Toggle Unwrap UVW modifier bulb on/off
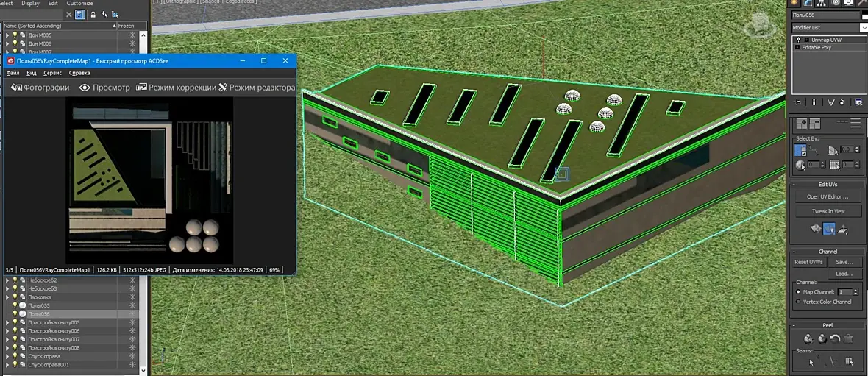The image size is (868, 376). click(798, 40)
